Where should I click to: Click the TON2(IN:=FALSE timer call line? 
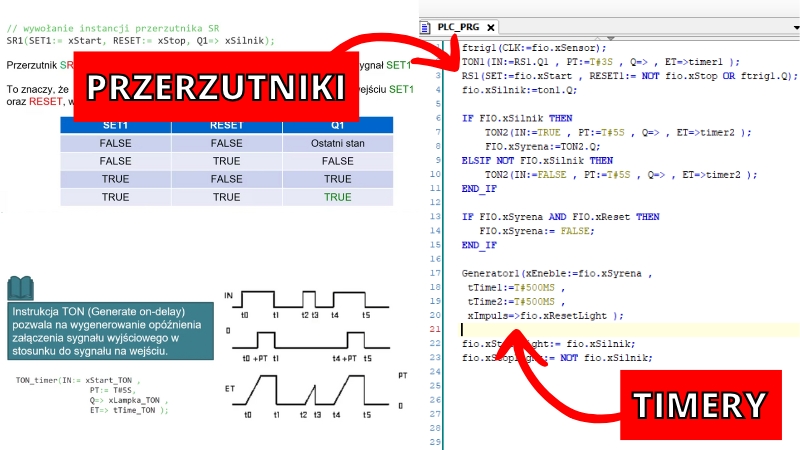point(621,175)
